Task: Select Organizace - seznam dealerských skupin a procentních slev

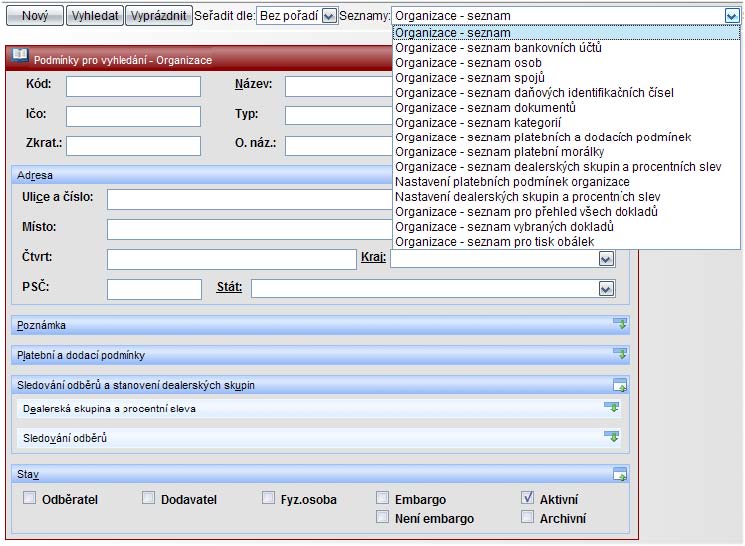Action: pyautogui.click(x=566, y=167)
